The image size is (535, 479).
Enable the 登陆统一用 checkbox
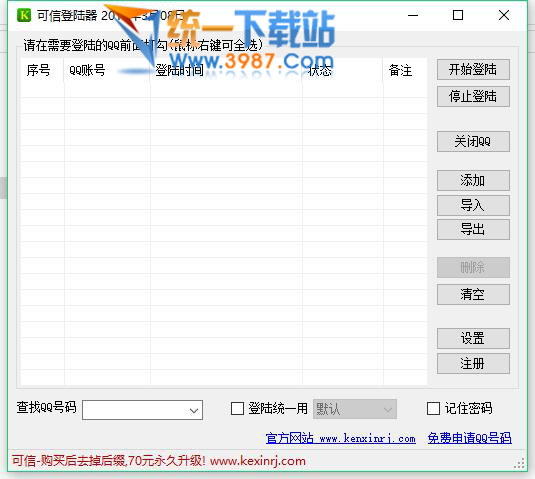click(x=237, y=408)
